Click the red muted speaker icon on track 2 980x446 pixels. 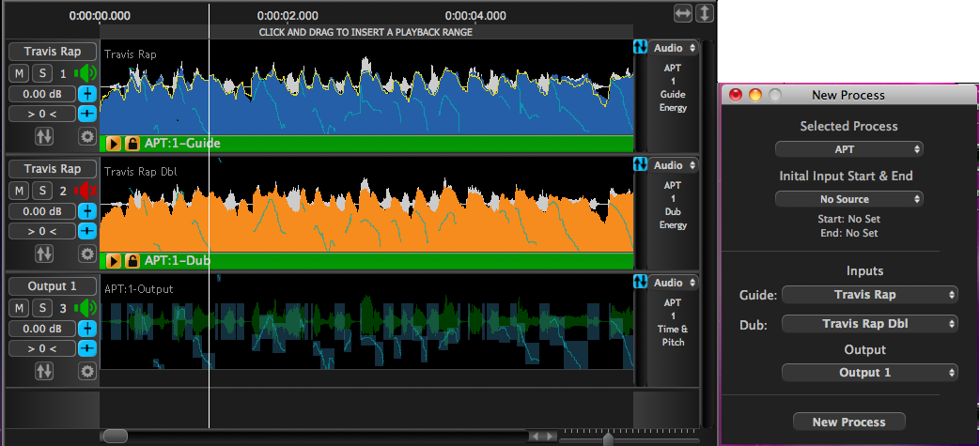click(x=86, y=191)
